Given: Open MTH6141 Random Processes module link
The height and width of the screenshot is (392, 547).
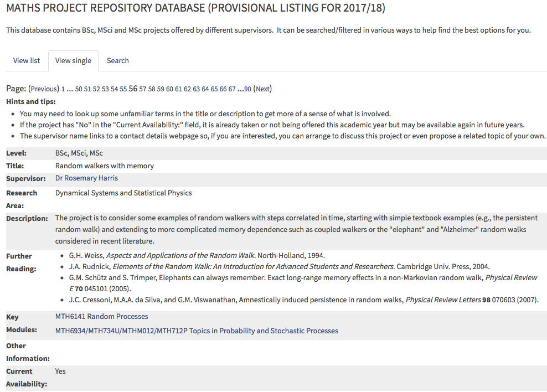Looking at the screenshot, I should point(101,317).
